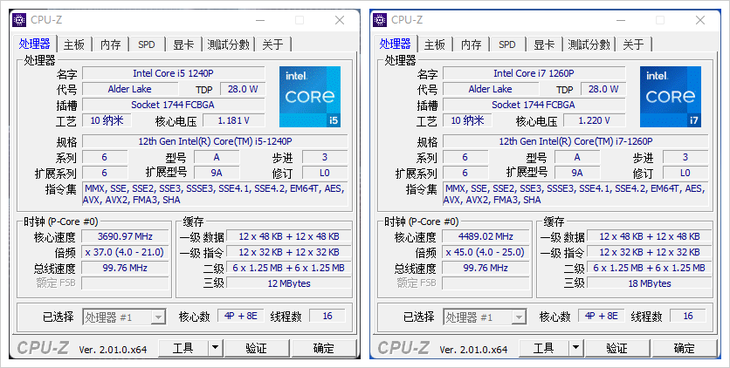Click bus speed 99.76 MHz in right window
Screen dimensions: 730x368
pos(486,268)
